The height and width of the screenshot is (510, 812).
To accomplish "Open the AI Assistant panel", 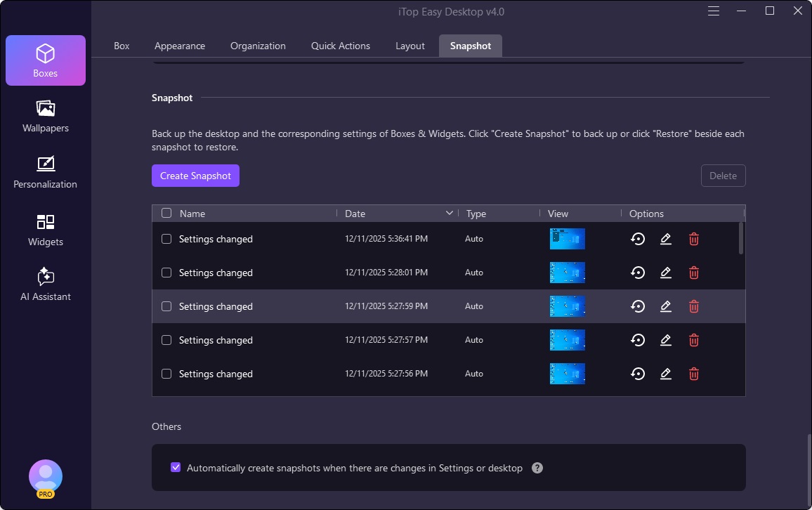I will (x=46, y=285).
